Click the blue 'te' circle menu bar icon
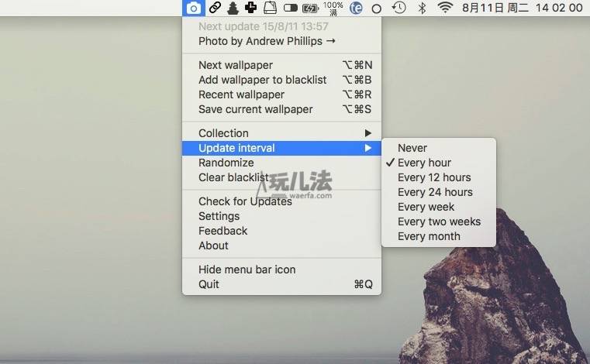This screenshot has height=364, width=590. (x=356, y=8)
